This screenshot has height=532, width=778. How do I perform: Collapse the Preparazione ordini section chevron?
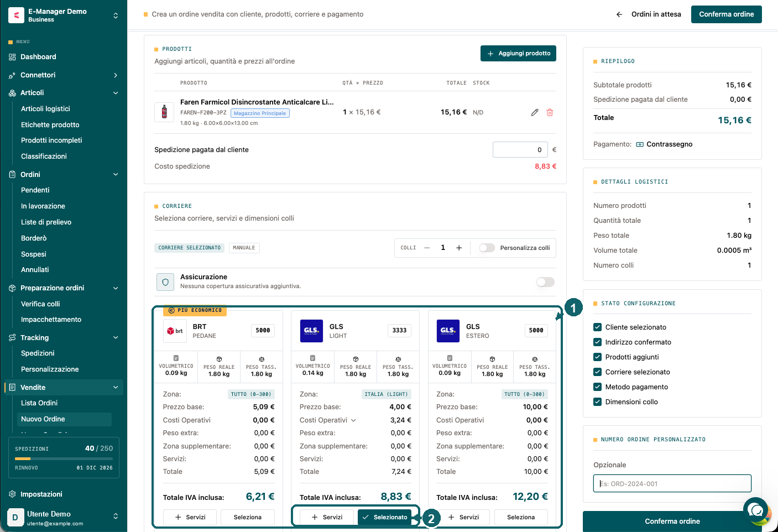116,288
